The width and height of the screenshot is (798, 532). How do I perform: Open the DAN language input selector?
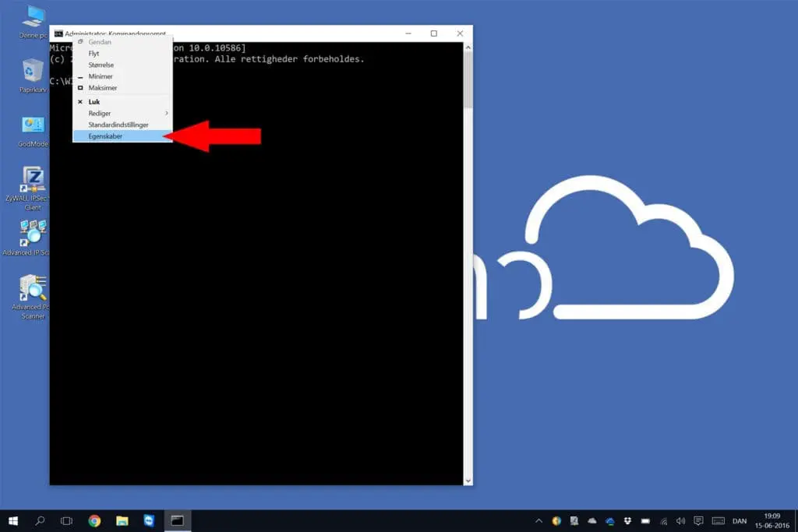(x=739, y=520)
